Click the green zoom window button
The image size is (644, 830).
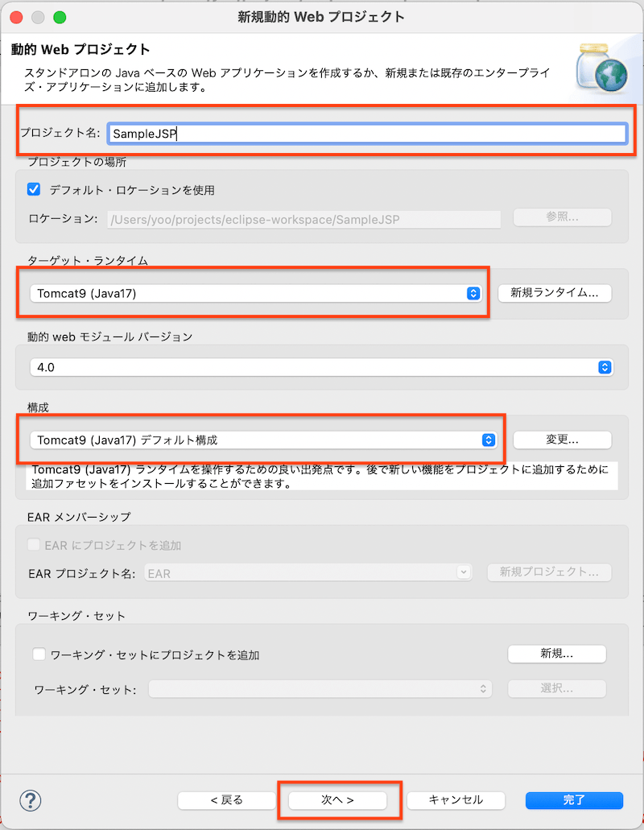(x=60, y=18)
